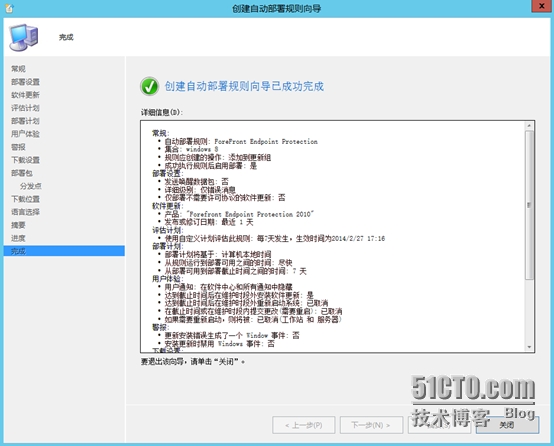Click the 关闭 button
This screenshot has width=554, height=446.
coord(507,425)
